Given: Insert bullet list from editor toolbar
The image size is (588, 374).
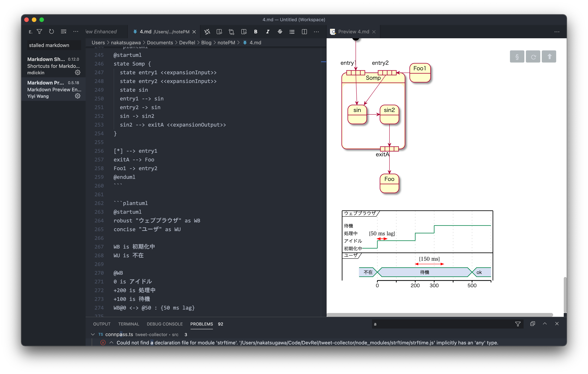Looking at the screenshot, I should 292,31.
